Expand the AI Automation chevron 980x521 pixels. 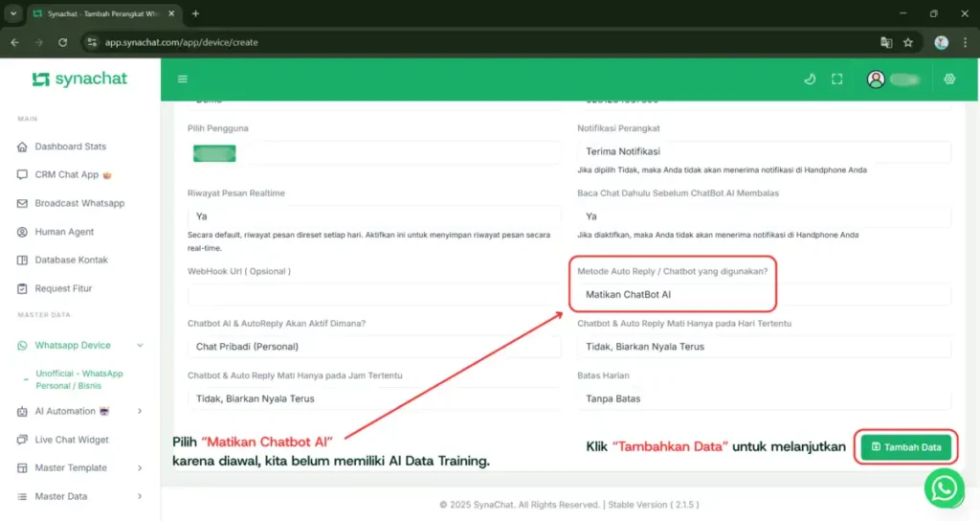pos(140,411)
